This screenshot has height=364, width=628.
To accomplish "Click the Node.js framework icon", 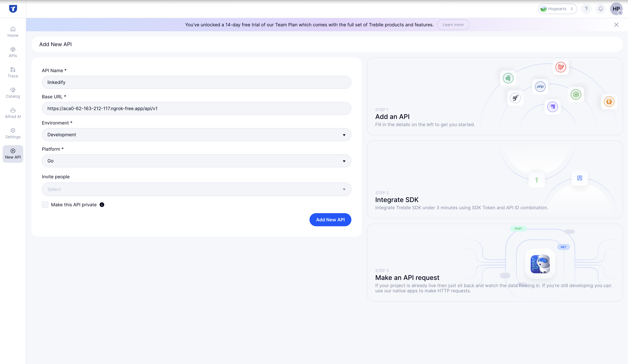I will pos(576,95).
